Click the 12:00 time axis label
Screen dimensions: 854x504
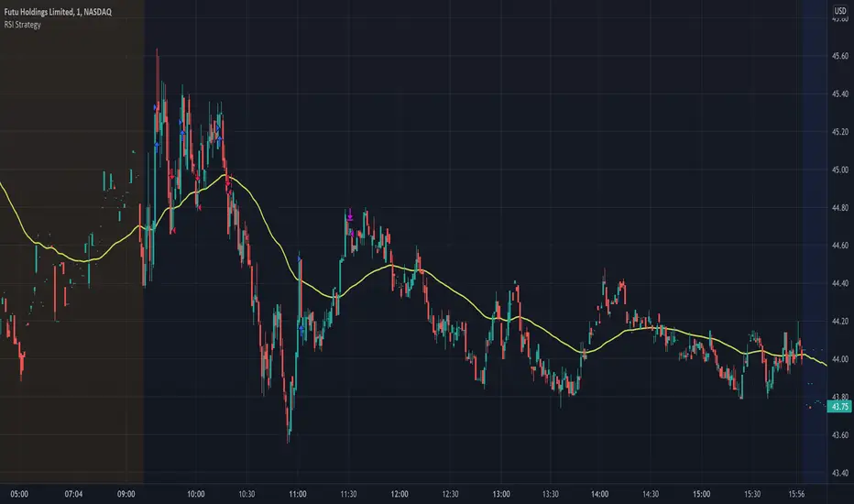point(400,494)
